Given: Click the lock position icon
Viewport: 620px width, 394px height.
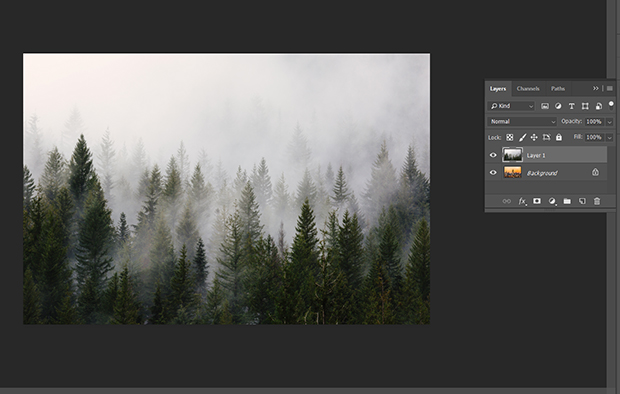Looking at the screenshot, I should coord(534,138).
